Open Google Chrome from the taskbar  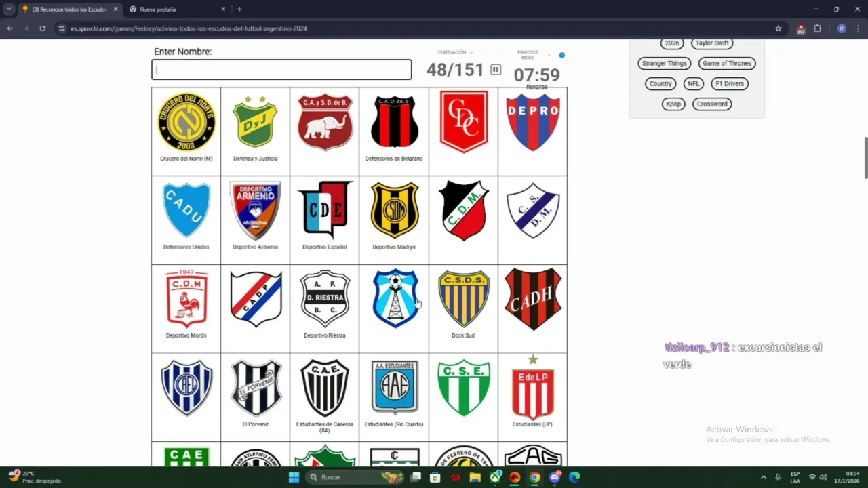535,477
